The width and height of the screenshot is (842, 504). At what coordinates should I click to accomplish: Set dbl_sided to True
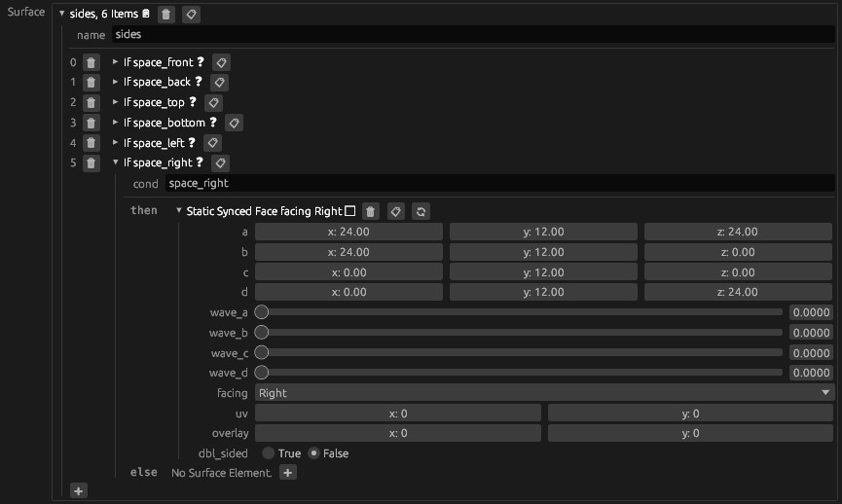(268, 453)
